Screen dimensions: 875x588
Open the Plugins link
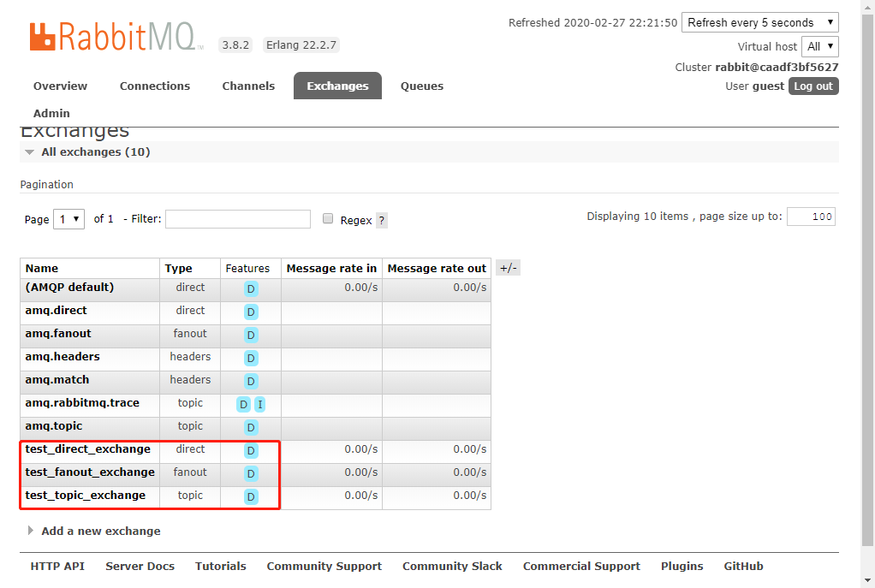pos(682,567)
